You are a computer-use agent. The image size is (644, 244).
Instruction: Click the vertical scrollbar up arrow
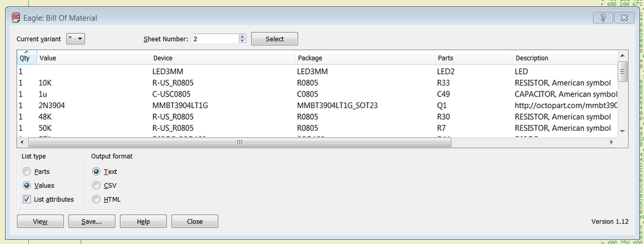(x=623, y=55)
